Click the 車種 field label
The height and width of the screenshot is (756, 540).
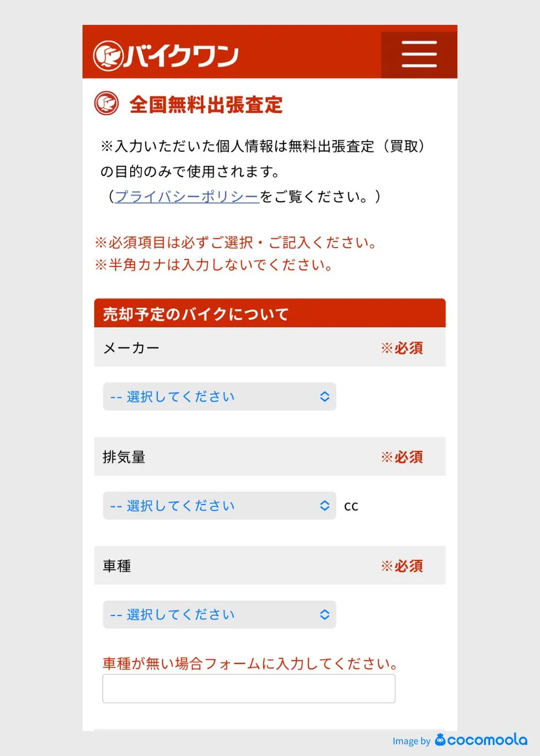(x=117, y=566)
